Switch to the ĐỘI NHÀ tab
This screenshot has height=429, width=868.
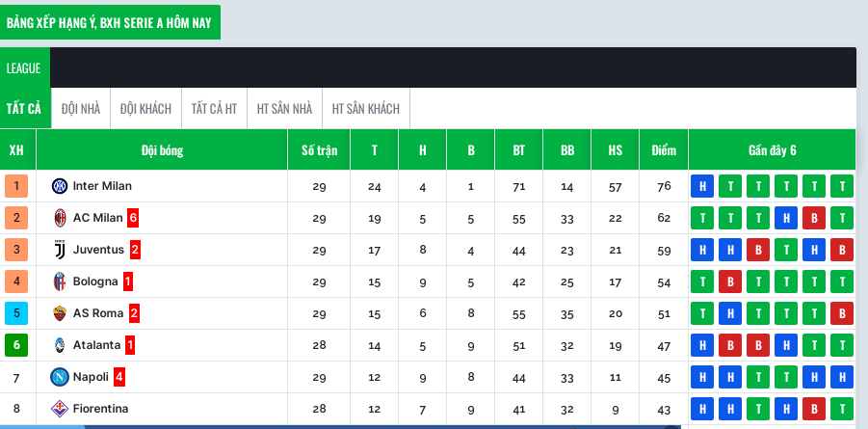tap(81, 109)
